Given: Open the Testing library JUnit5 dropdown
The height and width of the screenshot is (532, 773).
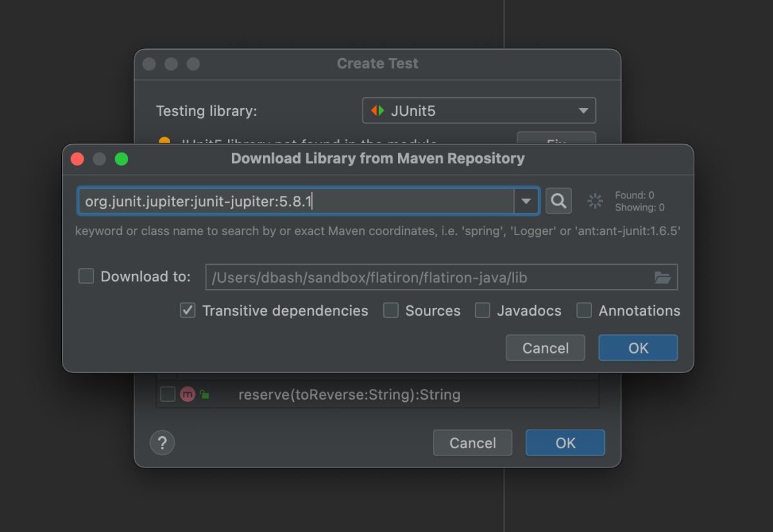Looking at the screenshot, I should [x=479, y=111].
